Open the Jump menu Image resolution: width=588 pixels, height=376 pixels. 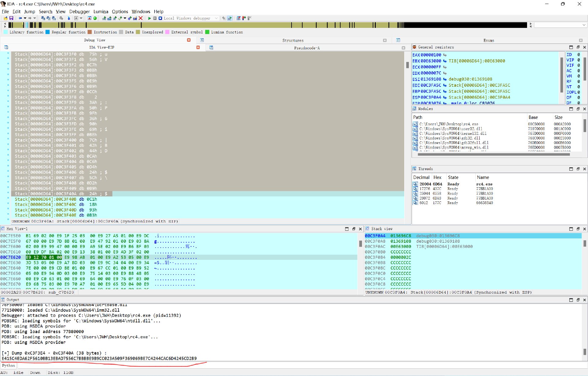tap(29, 12)
